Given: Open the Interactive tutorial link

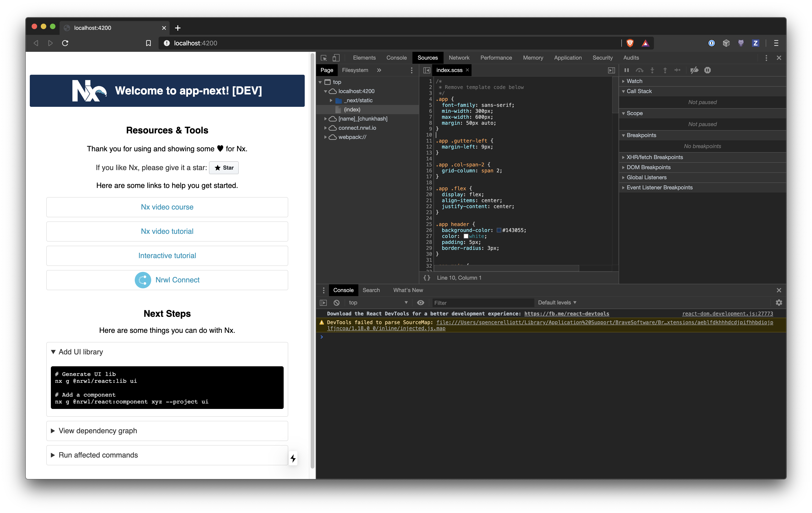Looking at the screenshot, I should click(167, 256).
